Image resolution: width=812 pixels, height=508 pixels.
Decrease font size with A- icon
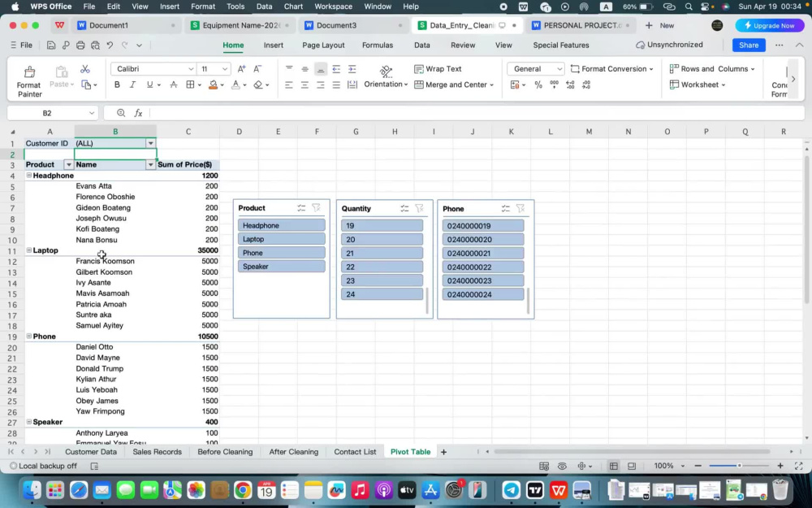[x=257, y=69]
